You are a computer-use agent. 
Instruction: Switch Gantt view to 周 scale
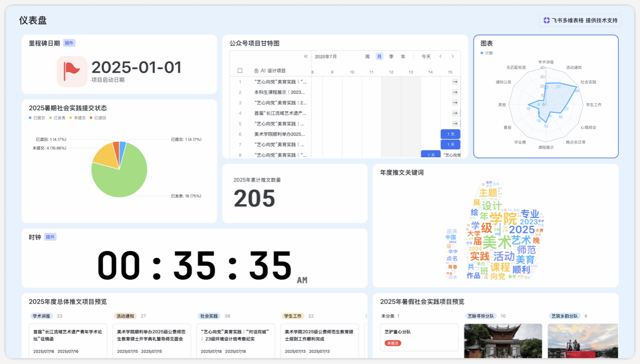pyautogui.click(x=367, y=56)
